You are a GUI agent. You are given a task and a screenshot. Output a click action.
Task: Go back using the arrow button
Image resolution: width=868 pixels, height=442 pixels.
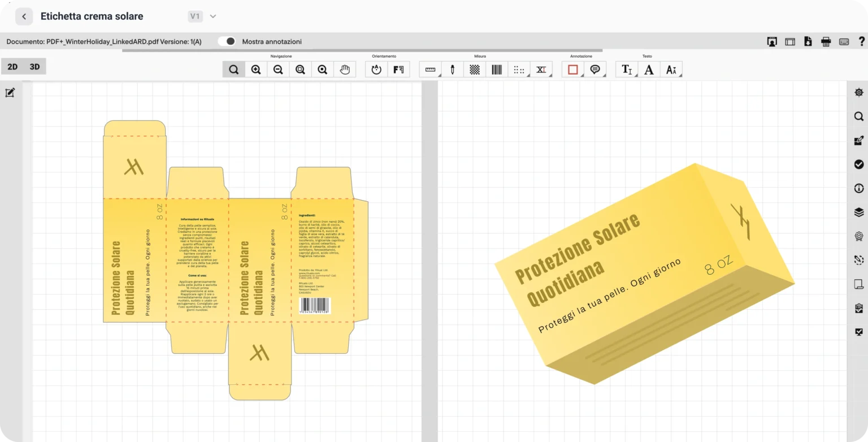click(x=24, y=16)
